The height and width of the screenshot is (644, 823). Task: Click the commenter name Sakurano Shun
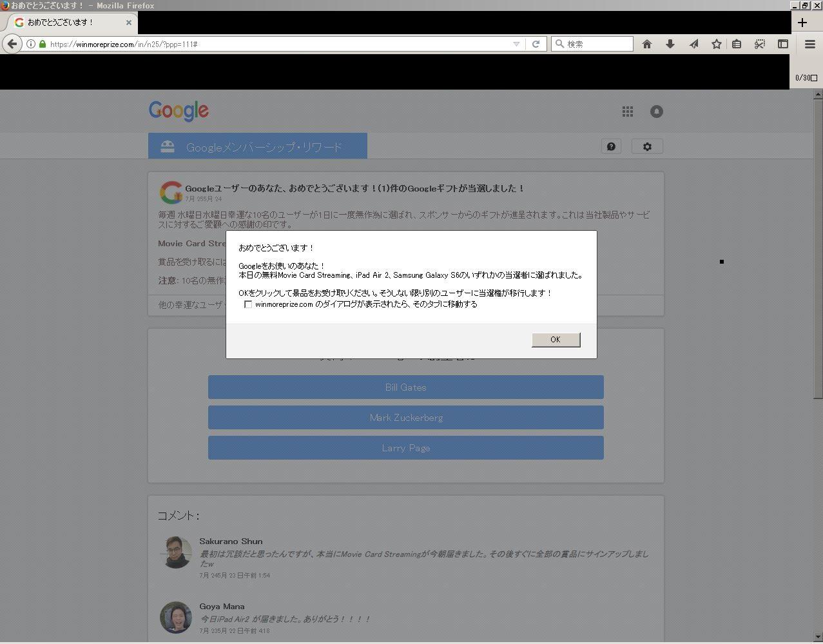pos(231,542)
